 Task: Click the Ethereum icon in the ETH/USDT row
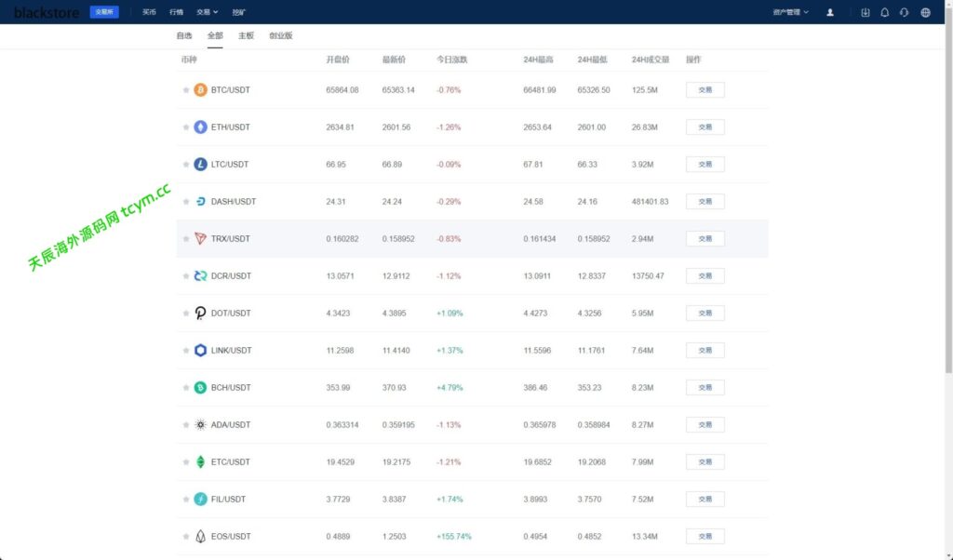click(x=200, y=127)
